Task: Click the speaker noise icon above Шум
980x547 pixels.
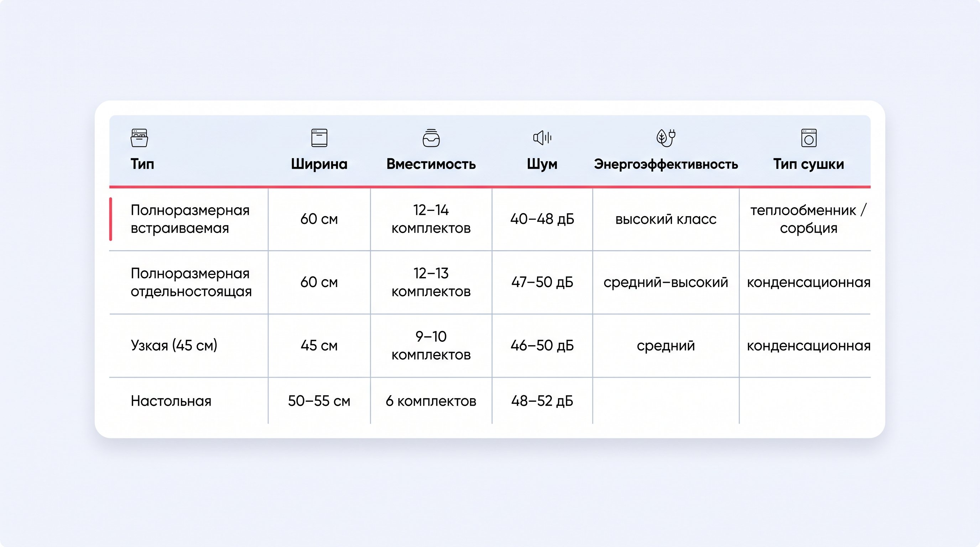Action: (542, 138)
